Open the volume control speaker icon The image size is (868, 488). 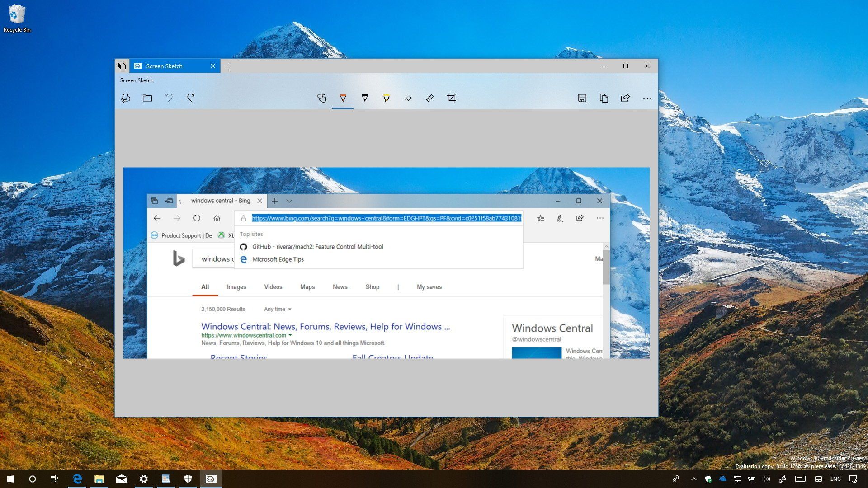click(766, 479)
